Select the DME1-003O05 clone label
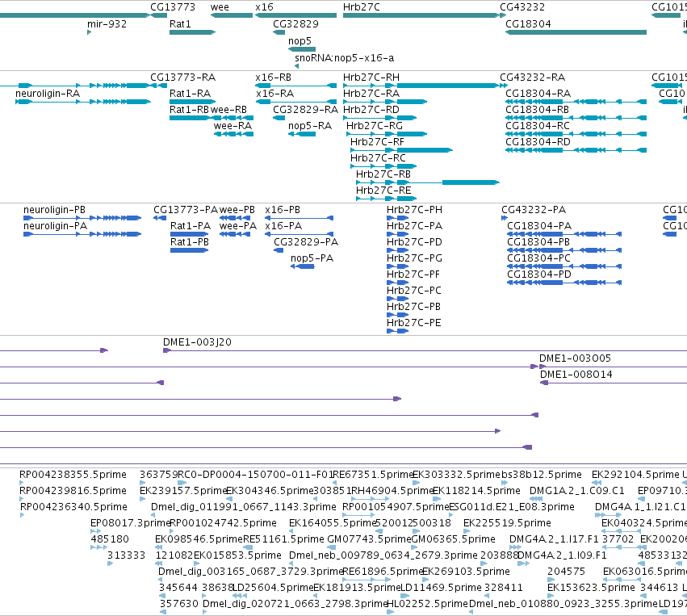 (575, 358)
